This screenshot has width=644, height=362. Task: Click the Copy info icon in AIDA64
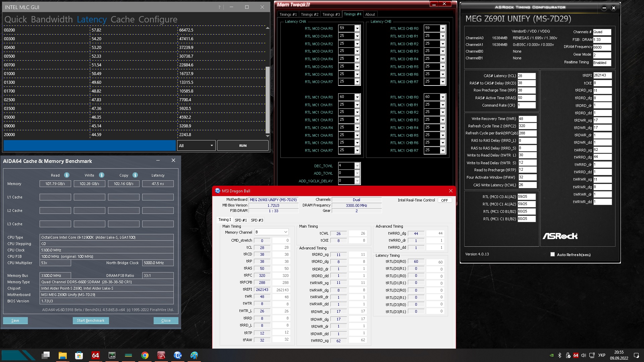coord(135,175)
